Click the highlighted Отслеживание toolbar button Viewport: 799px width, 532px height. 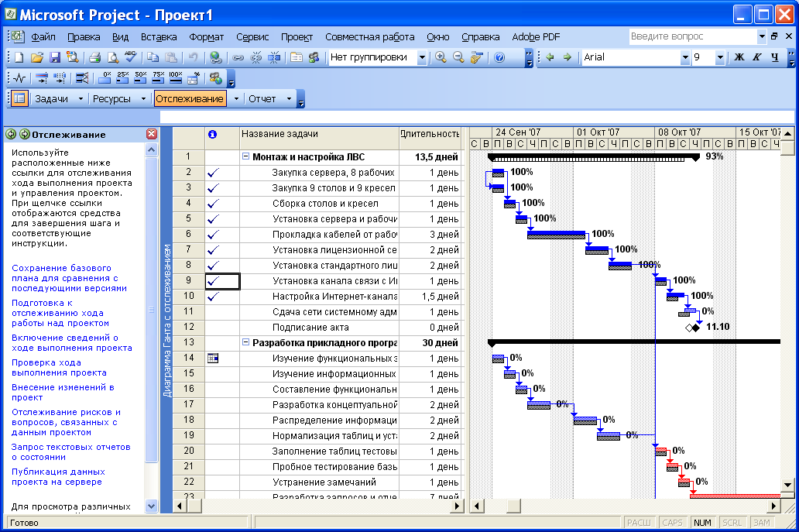pyautogui.click(x=190, y=99)
